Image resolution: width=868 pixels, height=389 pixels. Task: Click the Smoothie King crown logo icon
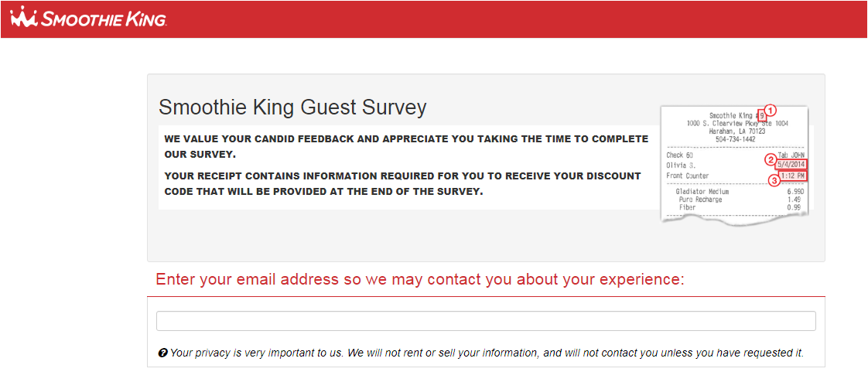tap(25, 18)
